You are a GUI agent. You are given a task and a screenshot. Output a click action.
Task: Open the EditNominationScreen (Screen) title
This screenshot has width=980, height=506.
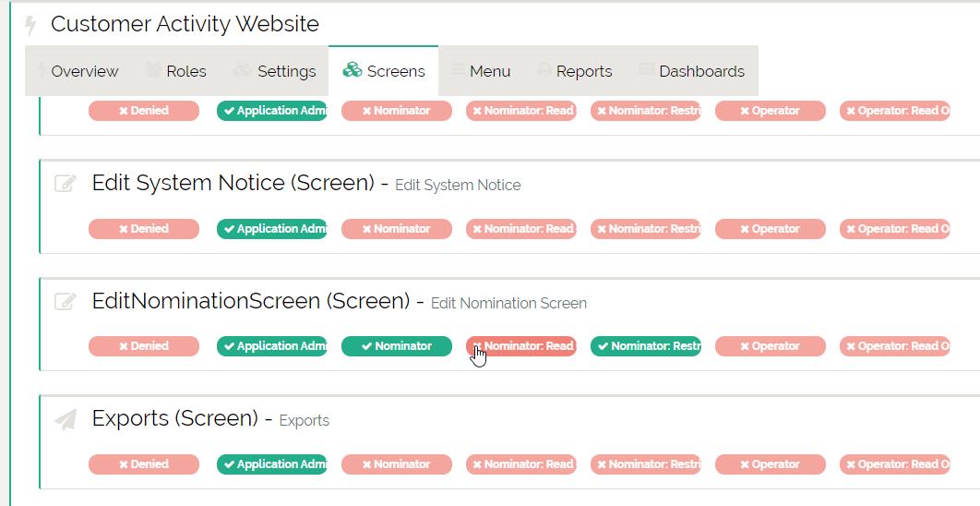250,301
